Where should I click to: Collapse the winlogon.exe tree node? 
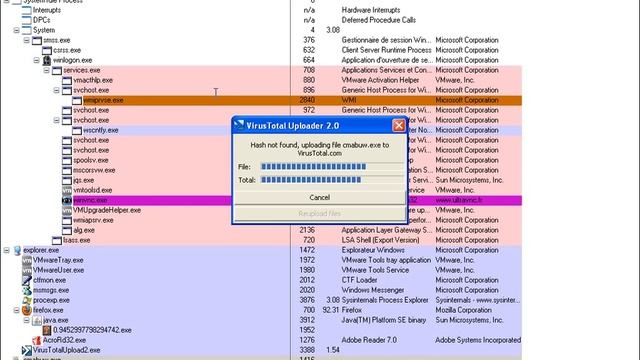click(36, 60)
